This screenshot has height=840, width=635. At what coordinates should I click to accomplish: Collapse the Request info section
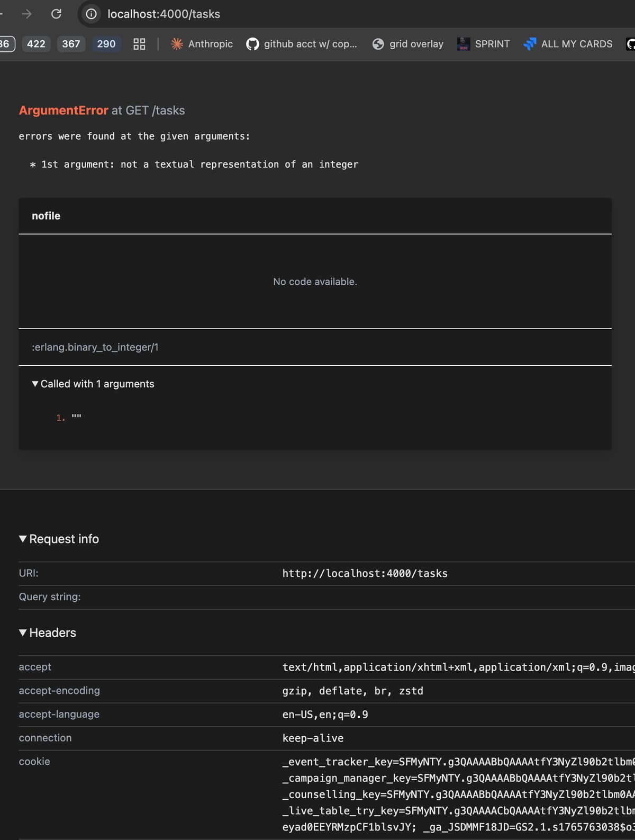(x=59, y=539)
